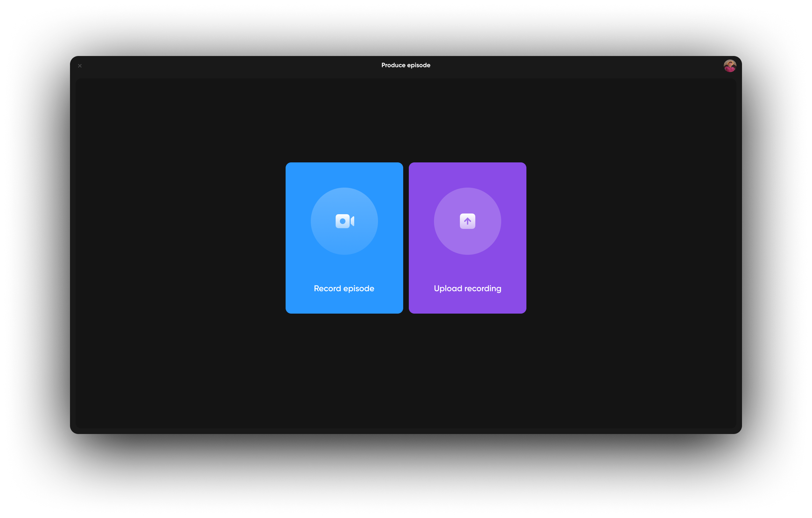Open the user profile avatar
Image resolution: width=812 pixels, height=518 pixels.
point(730,65)
